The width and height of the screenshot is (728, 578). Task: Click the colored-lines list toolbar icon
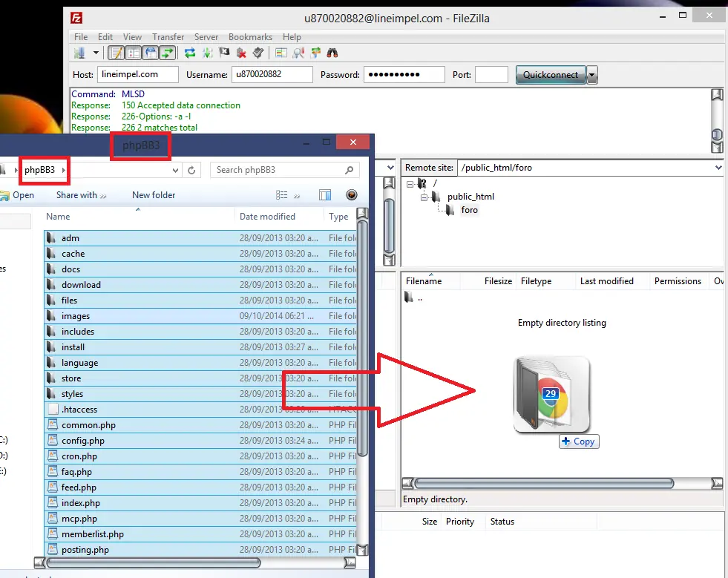point(281,53)
